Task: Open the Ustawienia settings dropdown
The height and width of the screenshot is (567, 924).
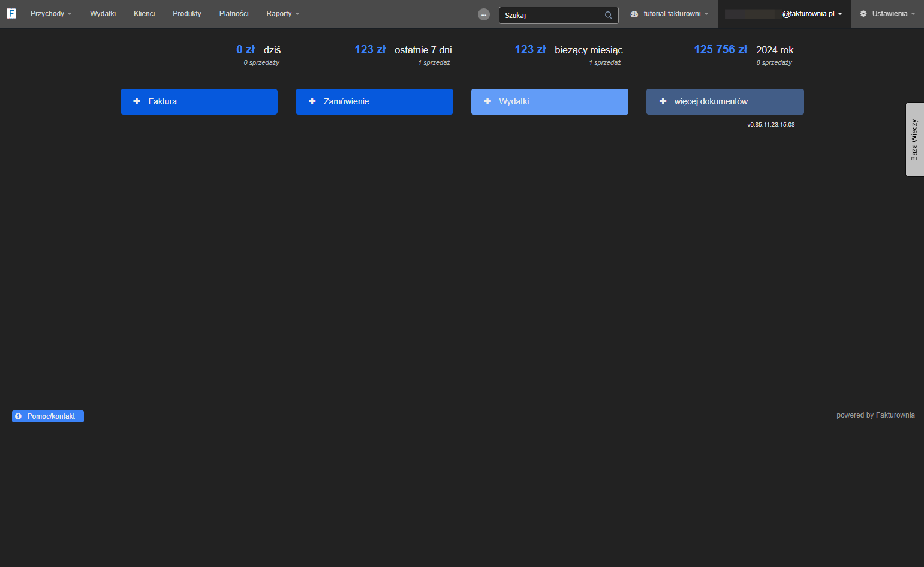Action: (888, 14)
